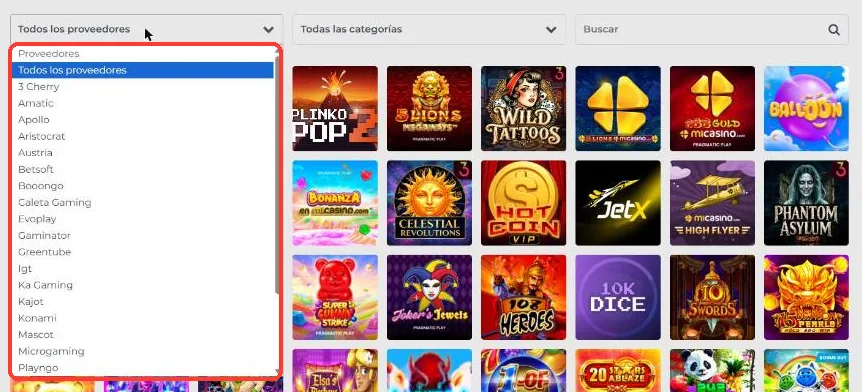
Task: Open the 888 Gold micasino game
Action: (712, 108)
